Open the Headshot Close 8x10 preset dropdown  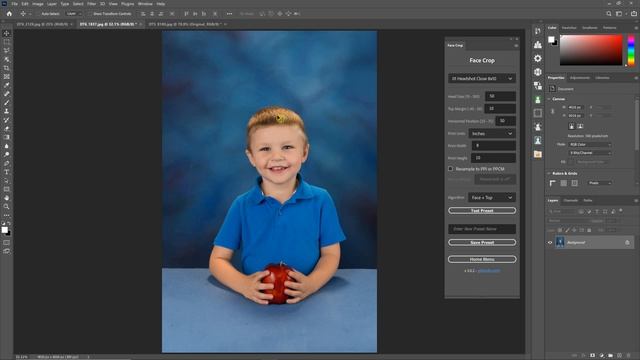click(482, 78)
